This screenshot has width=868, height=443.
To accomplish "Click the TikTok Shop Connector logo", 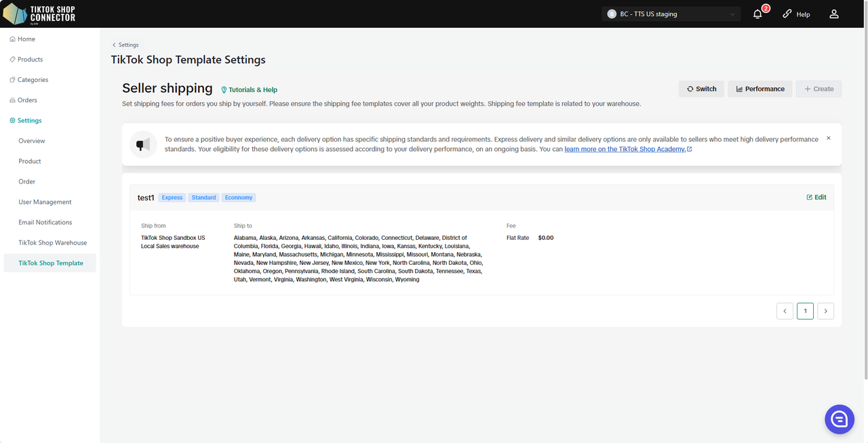I will [x=39, y=14].
